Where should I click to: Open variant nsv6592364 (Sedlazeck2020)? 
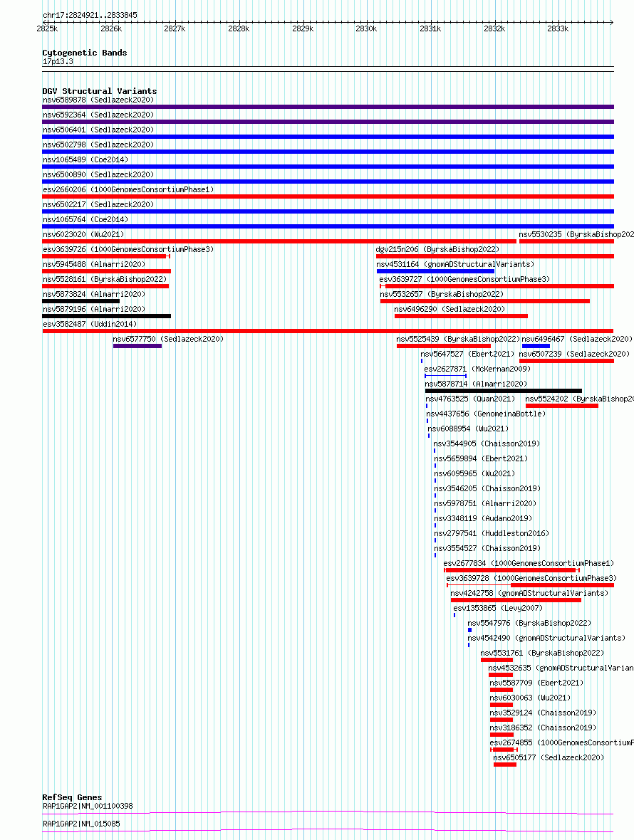click(98, 115)
